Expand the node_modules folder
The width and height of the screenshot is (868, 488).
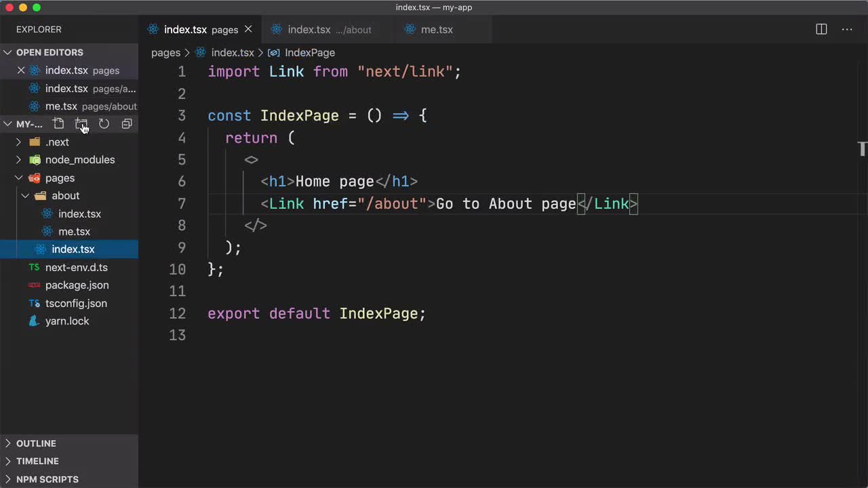pyautogui.click(x=18, y=159)
